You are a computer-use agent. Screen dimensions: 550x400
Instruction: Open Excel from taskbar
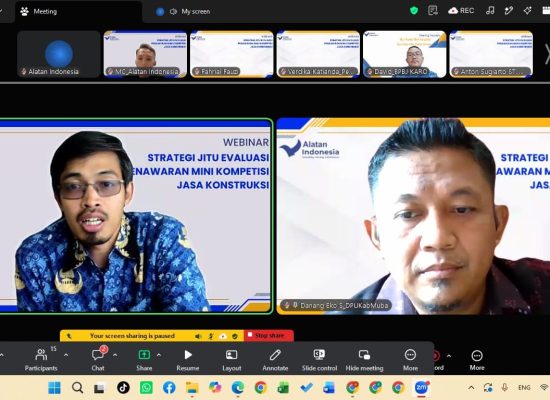[x=283, y=388]
